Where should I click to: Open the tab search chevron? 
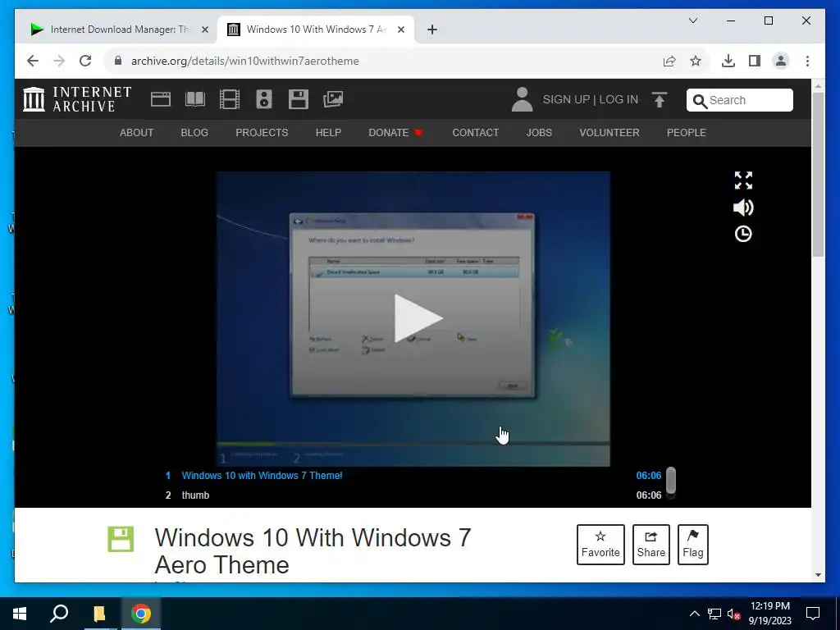[692, 21]
